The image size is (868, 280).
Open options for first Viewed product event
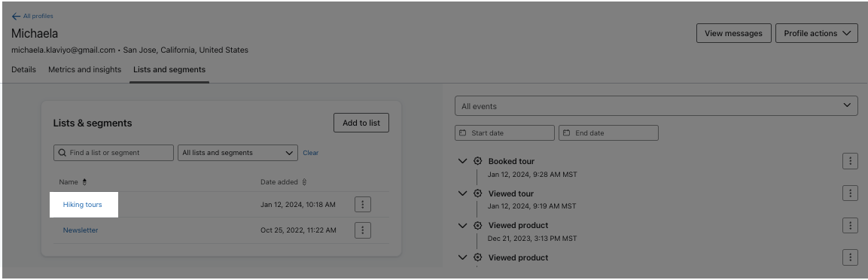point(850,225)
